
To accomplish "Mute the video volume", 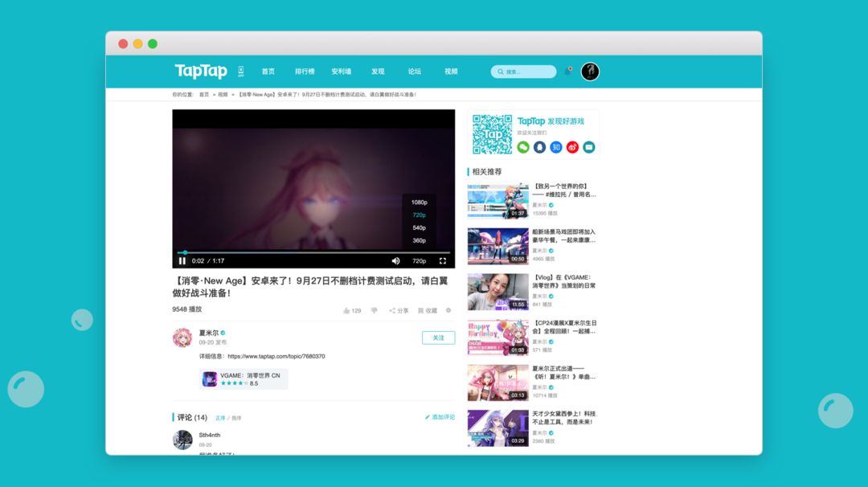I will [395, 260].
